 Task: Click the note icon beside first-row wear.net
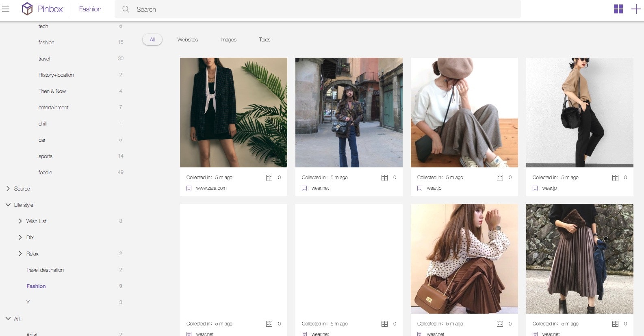[304, 188]
